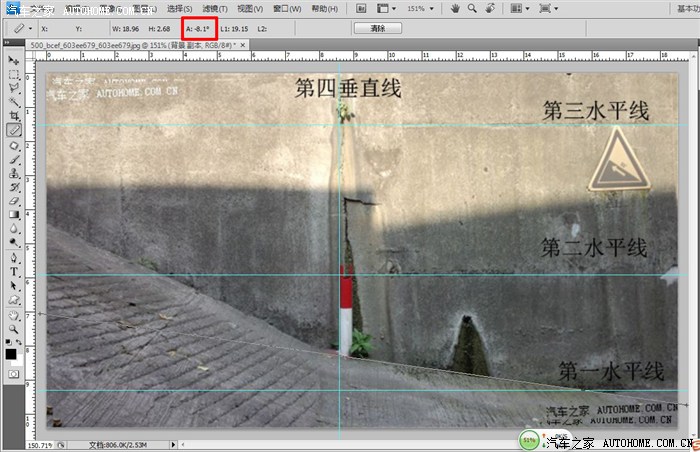
Task: Open the 滤镜(T) menu
Action: point(215,8)
